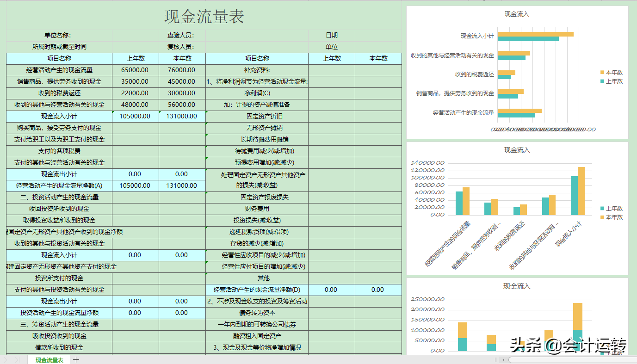Select 二、投资活动产生的现金流量 heading cell
Viewport: 637px width, 364px height.
[59, 197]
